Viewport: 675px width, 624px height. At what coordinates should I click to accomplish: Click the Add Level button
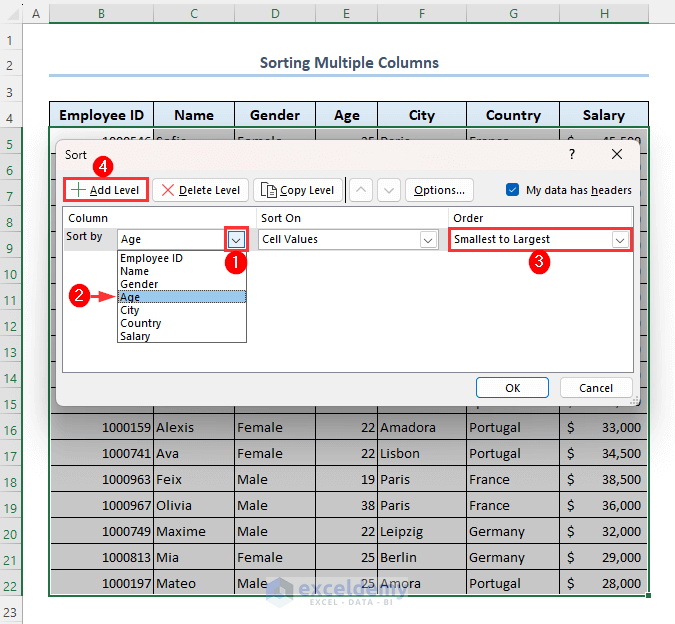click(x=106, y=190)
